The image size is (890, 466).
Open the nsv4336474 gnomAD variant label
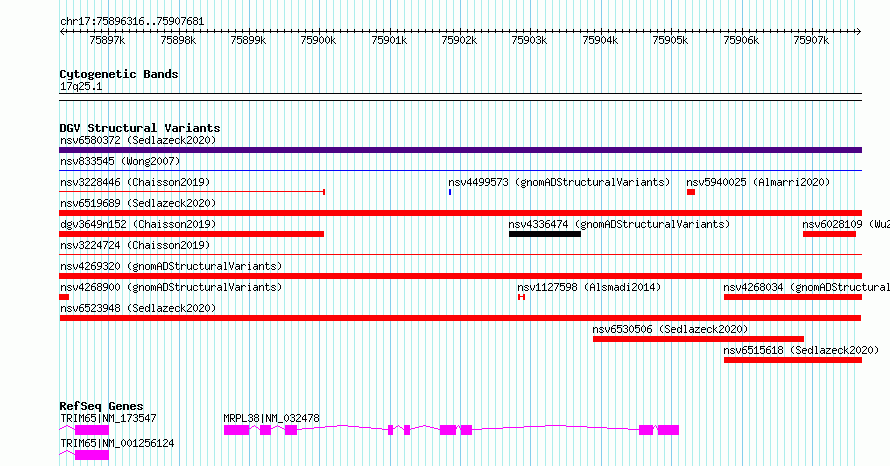click(619, 224)
